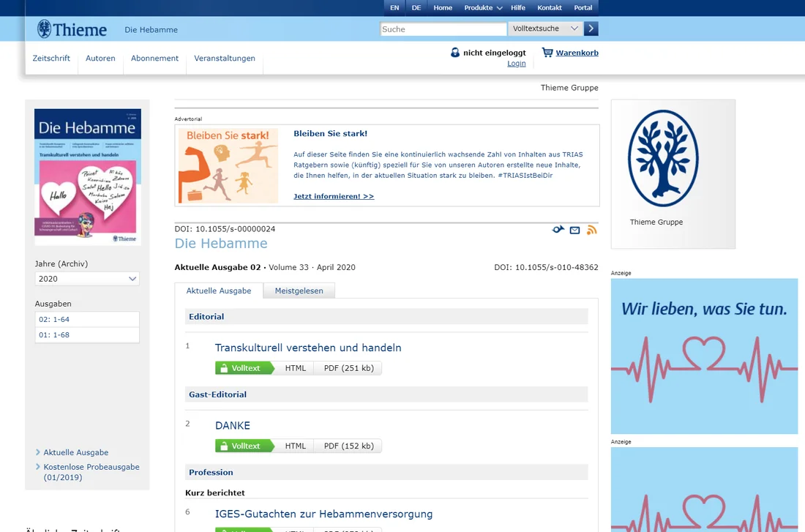The width and height of the screenshot is (805, 532).
Task: Click the lock icon next to nicht eingeloggt
Action: point(454,53)
